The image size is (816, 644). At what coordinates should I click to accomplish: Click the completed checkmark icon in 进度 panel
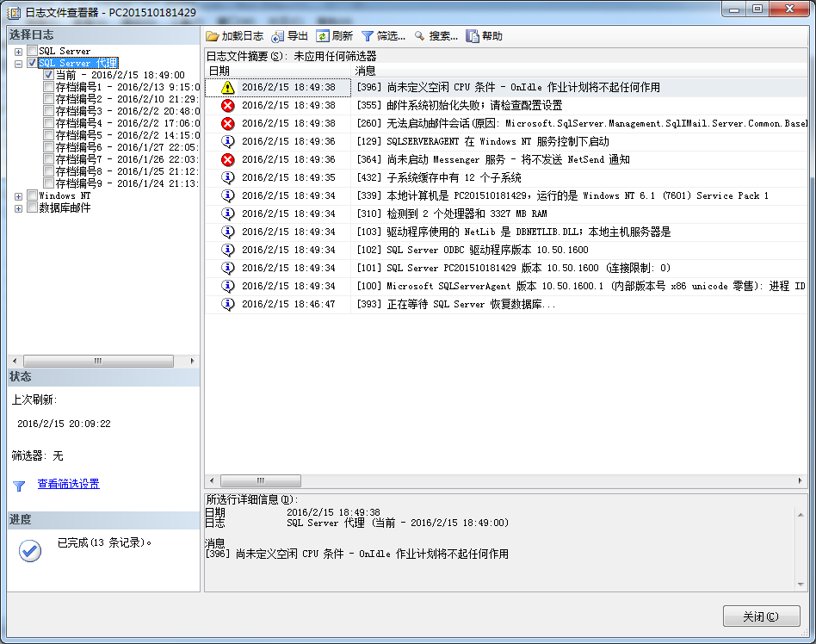pos(29,551)
